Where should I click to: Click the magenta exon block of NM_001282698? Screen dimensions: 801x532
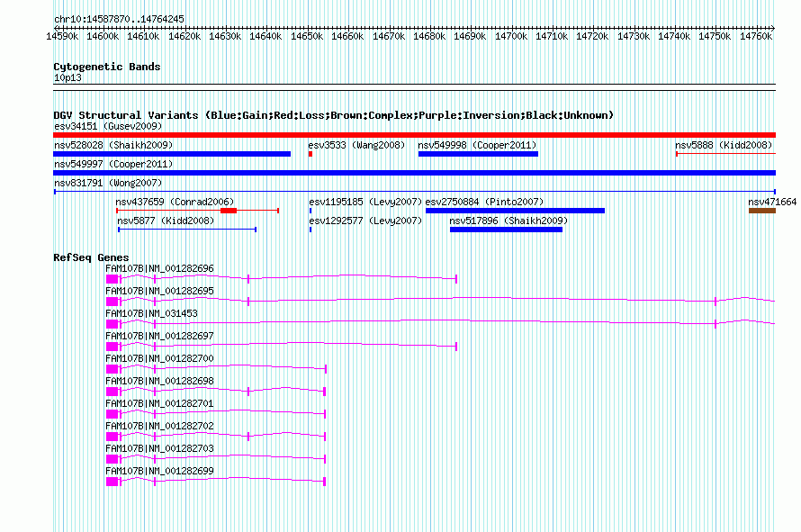[112, 392]
